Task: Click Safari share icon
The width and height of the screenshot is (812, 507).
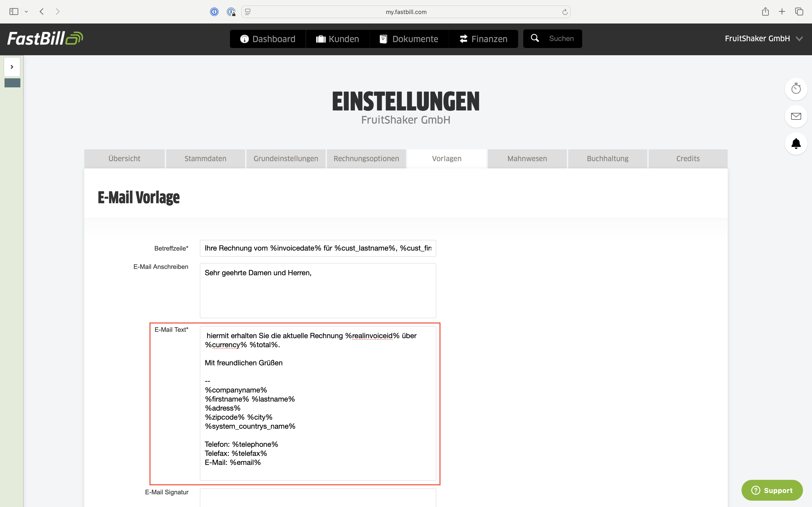Action: click(765, 12)
